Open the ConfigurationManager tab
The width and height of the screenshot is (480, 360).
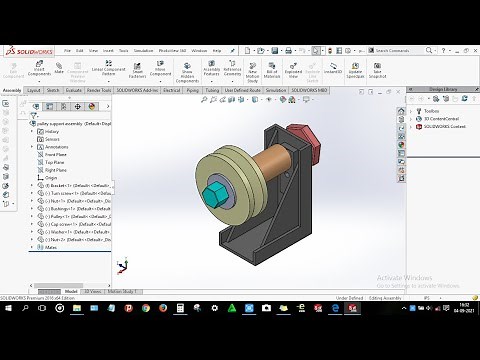(64, 106)
